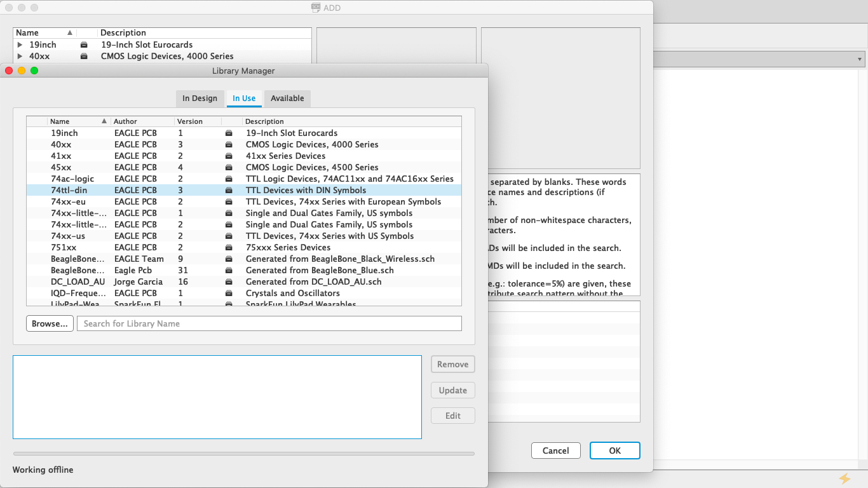Viewport: 868px width, 488px height.
Task: Click library icon beside 41xx Series Devices
Action: pyautogui.click(x=229, y=156)
